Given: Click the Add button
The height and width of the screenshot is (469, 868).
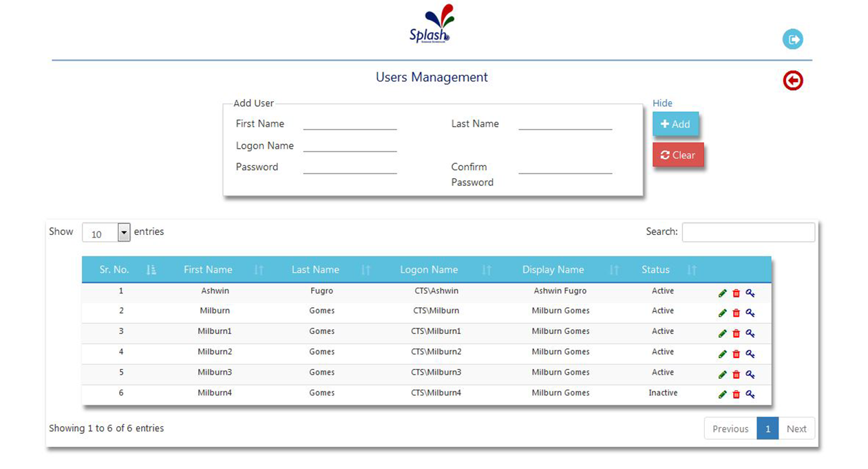Looking at the screenshot, I should point(675,125).
